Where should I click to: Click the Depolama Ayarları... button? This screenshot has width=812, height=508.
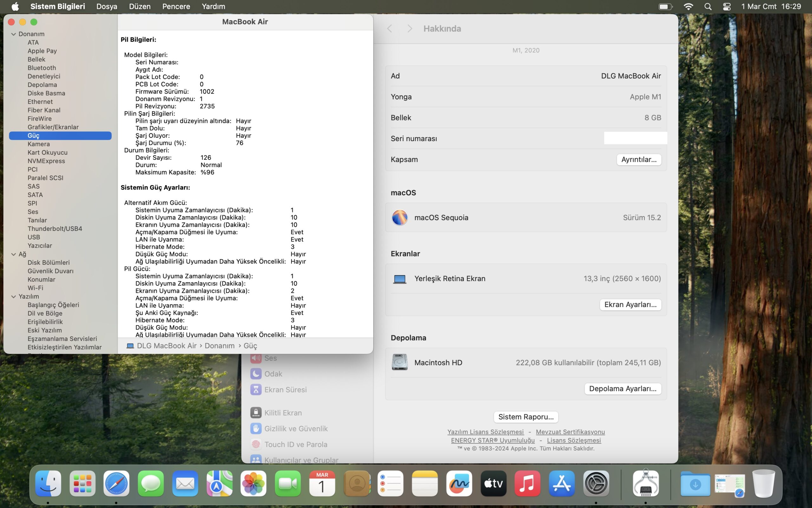click(623, 389)
